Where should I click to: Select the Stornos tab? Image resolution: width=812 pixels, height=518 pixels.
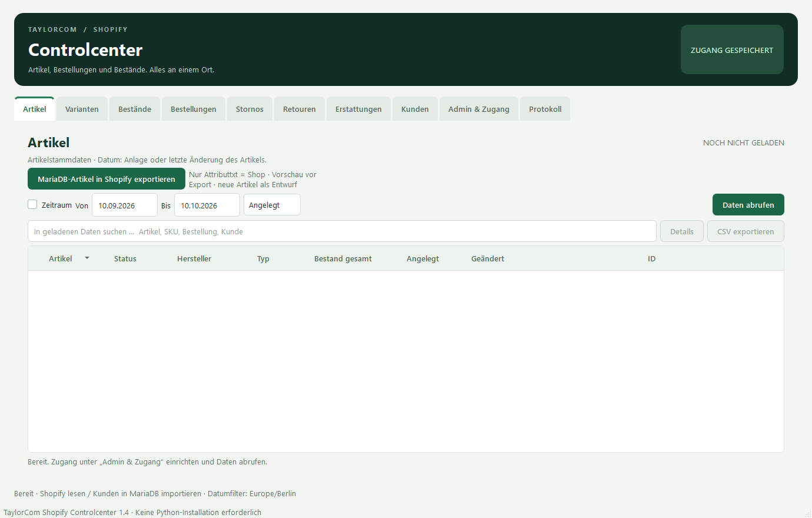point(249,109)
